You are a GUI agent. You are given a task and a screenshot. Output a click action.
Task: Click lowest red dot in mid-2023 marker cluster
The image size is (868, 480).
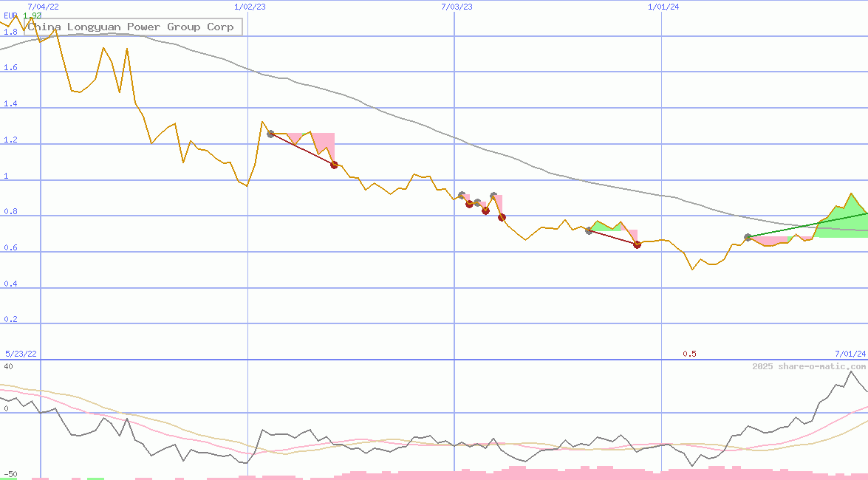tap(502, 218)
